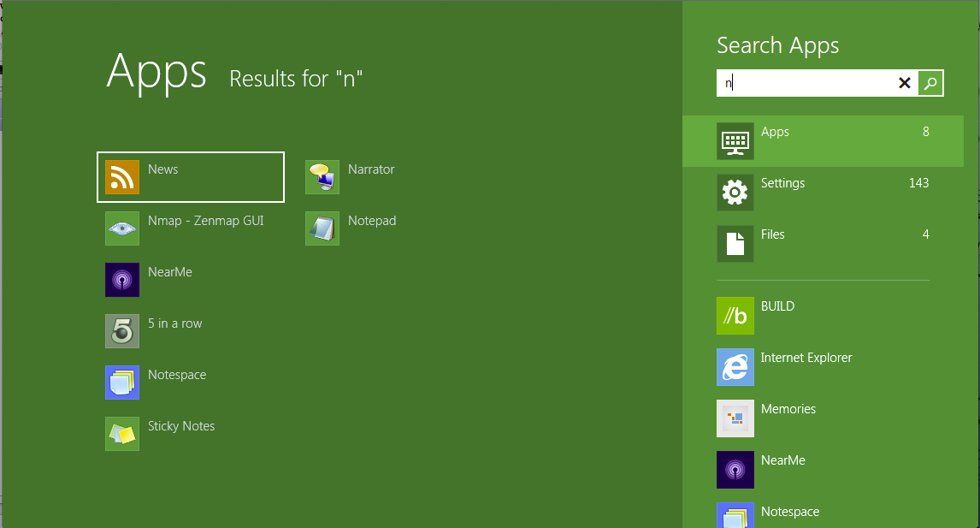The height and width of the screenshot is (528, 980).
Task: Clear the search text with X
Action: (905, 82)
